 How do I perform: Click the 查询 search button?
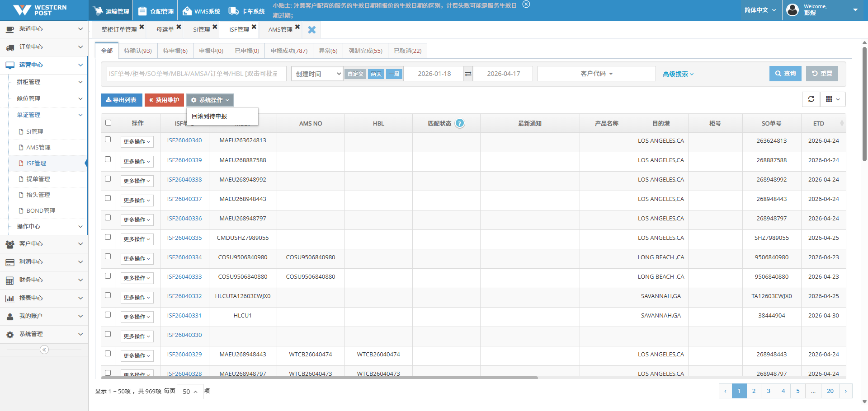tap(785, 74)
